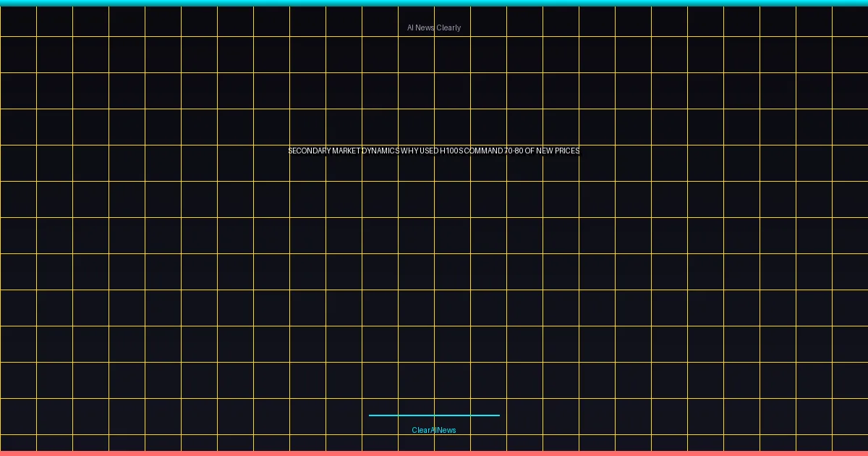Open the ClearAINews link at bottom
This screenshot has width=868, height=456.
pyautogui.click(x=434, y=430)
